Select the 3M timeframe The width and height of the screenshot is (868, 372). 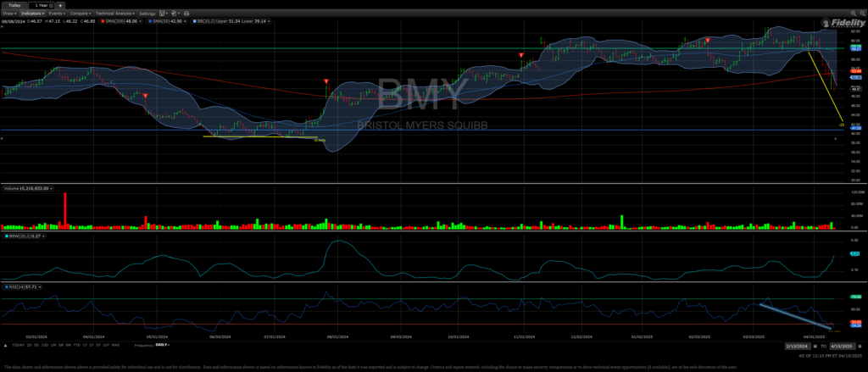pyautogui.click(x=61, y=345)
